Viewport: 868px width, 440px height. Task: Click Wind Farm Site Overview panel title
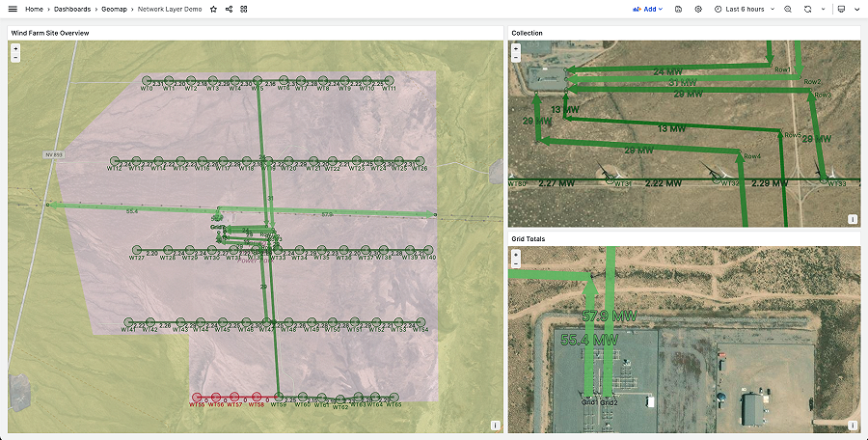click(x=50, y=33)
